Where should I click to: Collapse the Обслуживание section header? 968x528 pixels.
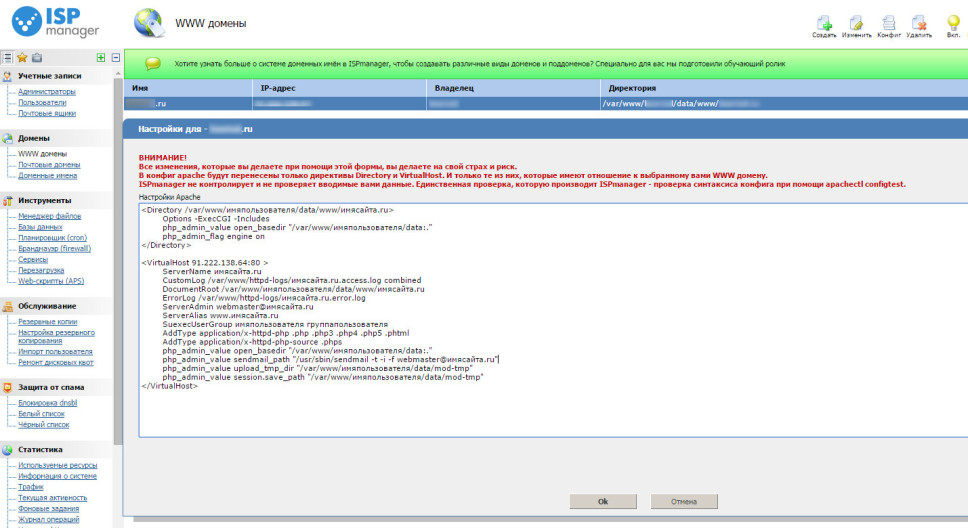pyautogui.click(x=47, y=306)
